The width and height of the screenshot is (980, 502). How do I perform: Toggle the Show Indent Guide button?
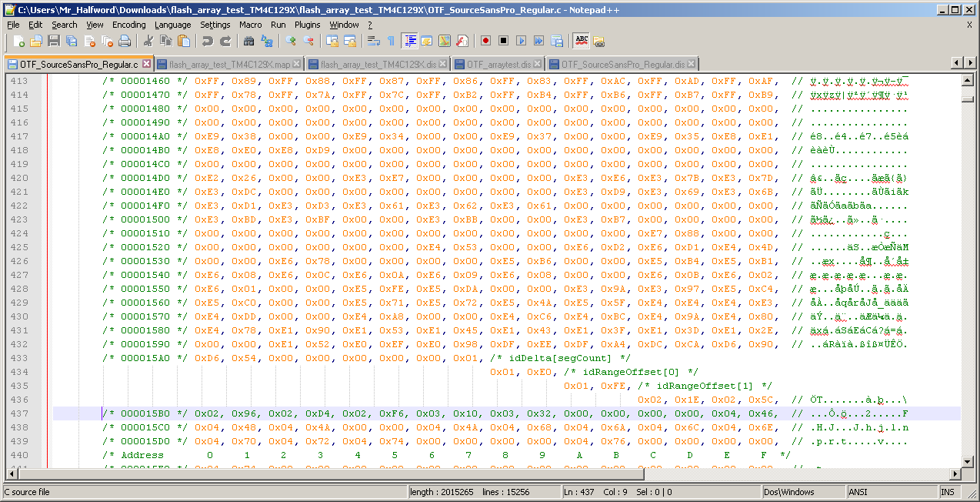click(409, 41)
